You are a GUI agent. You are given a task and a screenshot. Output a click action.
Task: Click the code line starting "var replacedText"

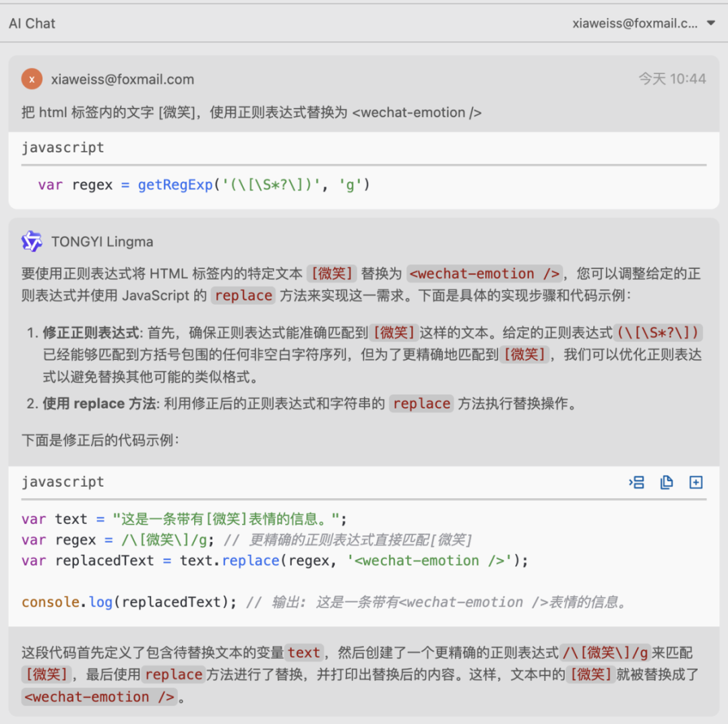pyautogui.click(x=275, y=561)
